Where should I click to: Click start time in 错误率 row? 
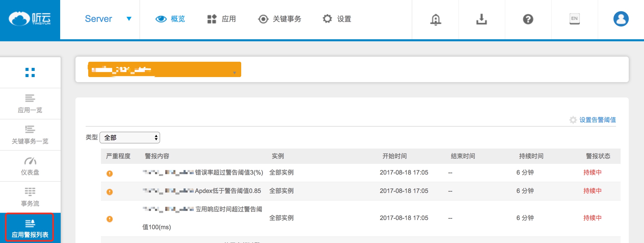pyautogui.click(x=404, y=173)
